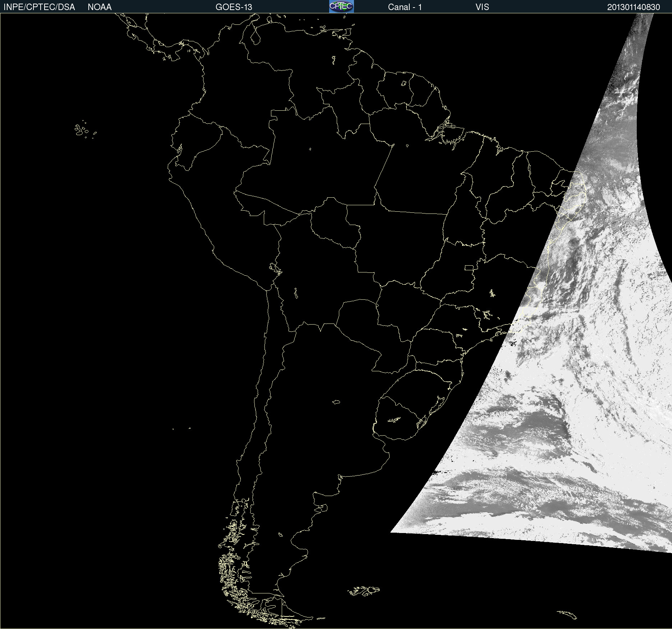The width and height of the screenshot is (672, 629).
Task: Click the GOES-13 satellite label
Action: tap(234, 7)
